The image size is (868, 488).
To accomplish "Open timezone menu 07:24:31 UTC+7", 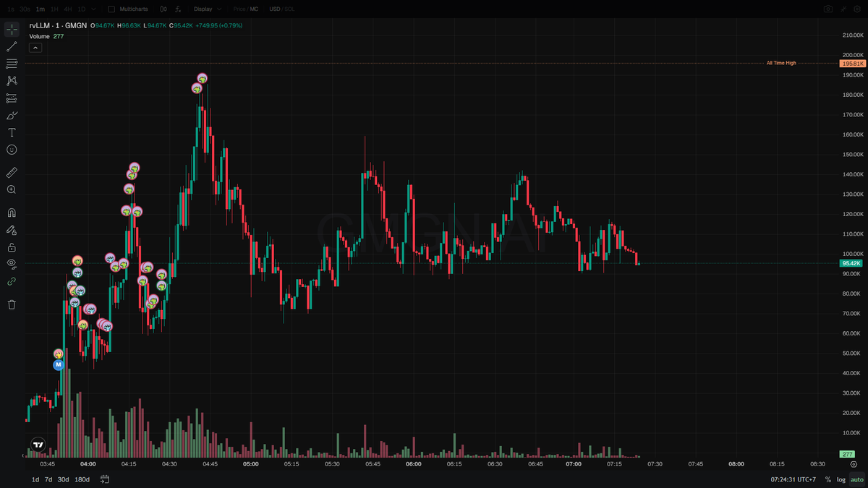I will (793, 479).
